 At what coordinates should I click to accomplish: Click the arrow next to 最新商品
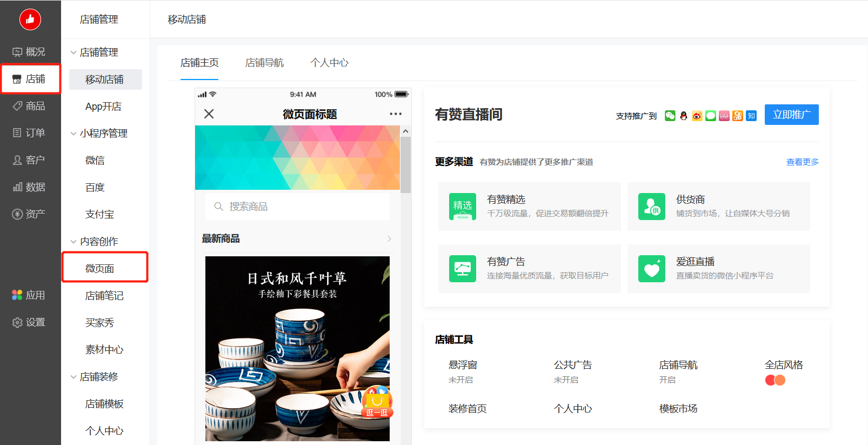point(390,238)
